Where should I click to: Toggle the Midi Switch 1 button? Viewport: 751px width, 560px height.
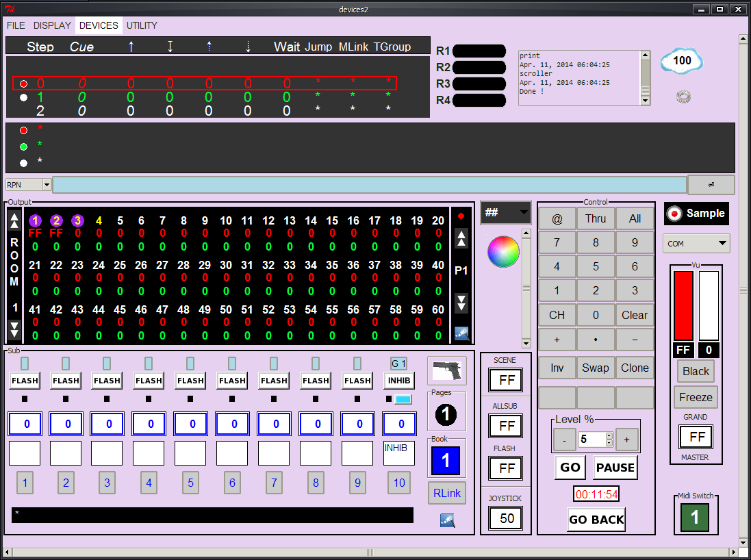tap(694, 517)
